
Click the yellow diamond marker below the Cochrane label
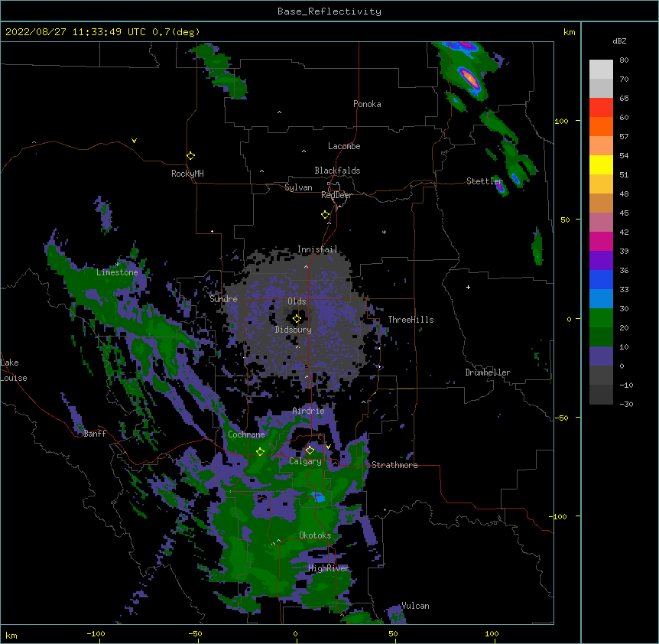[260, 451]
